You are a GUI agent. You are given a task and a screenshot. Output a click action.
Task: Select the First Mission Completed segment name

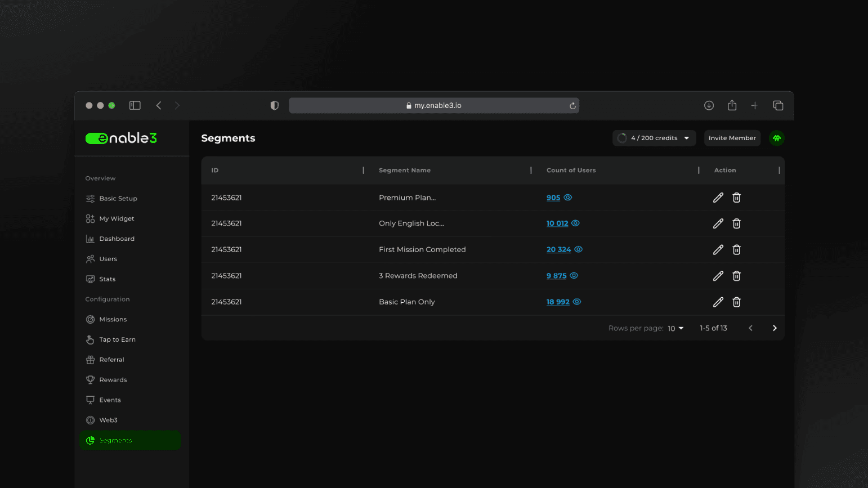click(422, 249)
